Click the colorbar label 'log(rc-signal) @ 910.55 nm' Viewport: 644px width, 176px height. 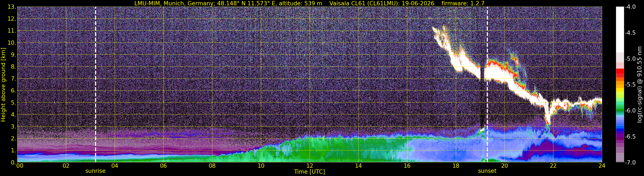coord(640,85)
